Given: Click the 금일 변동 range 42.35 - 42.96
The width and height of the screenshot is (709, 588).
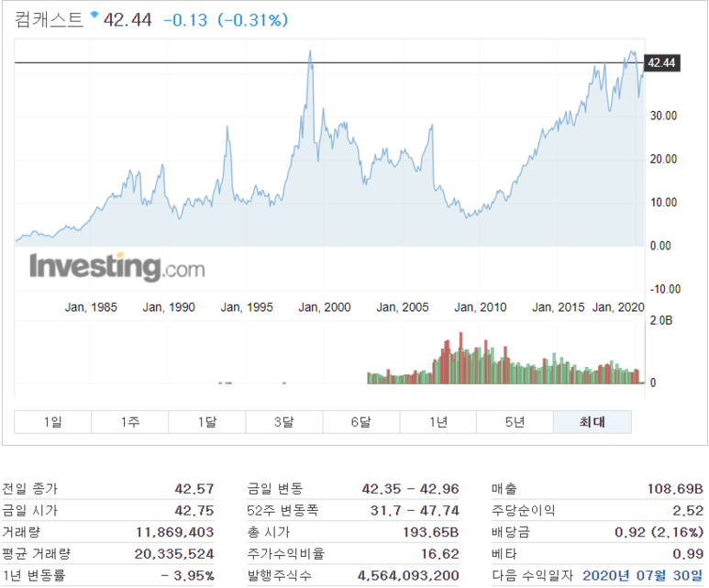Looking at the screenshot, I should click(410, 489).
